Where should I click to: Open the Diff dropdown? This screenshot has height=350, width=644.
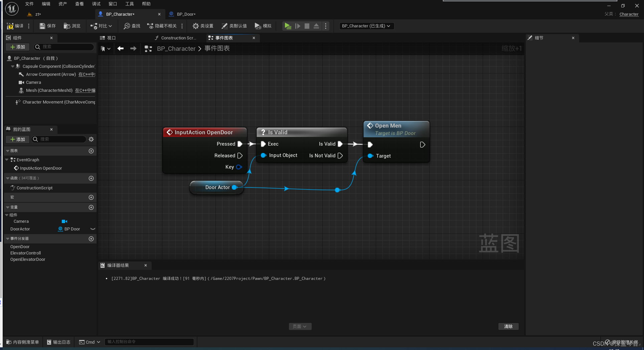pyautogui.click(x=101, y=26)
